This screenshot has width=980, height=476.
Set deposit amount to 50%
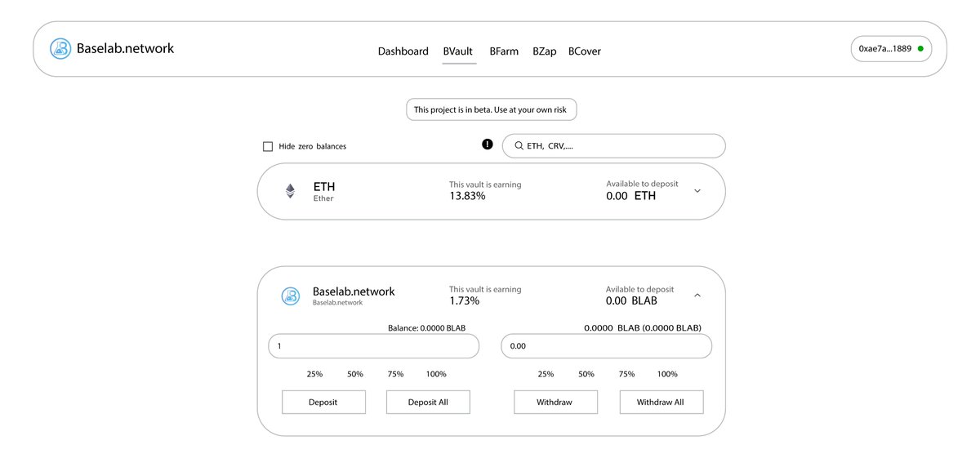pos(355,374)
